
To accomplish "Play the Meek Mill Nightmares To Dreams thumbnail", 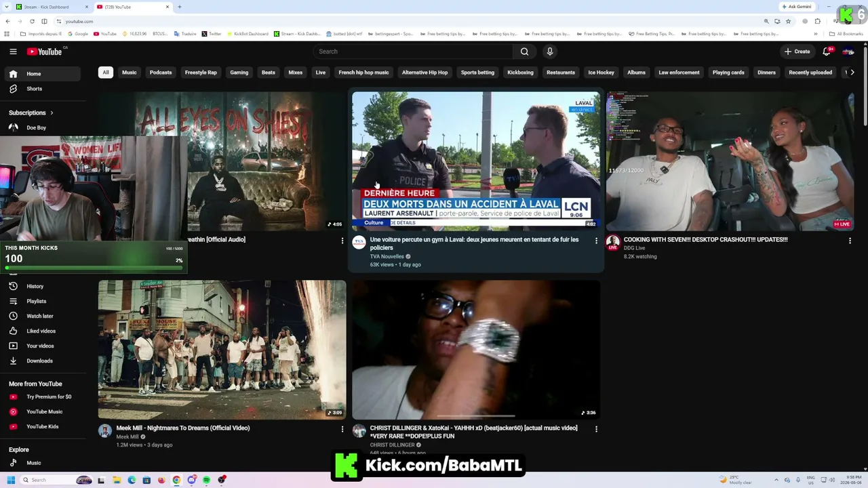I will pyautogui.click(x=222, y=350).
